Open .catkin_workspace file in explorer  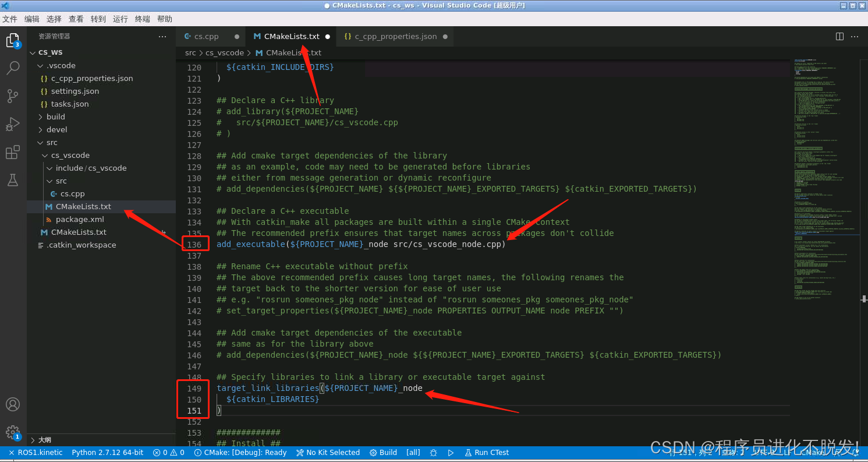tap(101, 245)
